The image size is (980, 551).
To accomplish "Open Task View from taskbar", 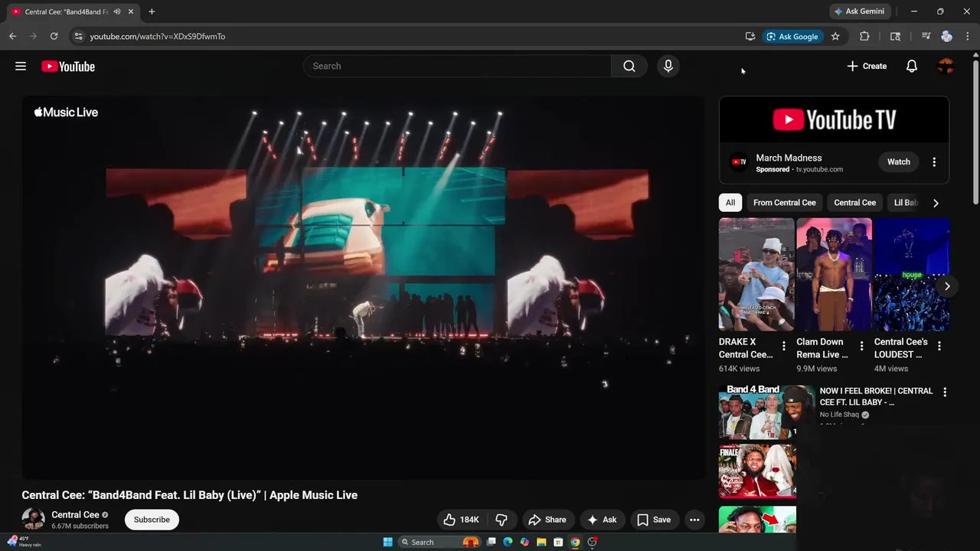I will (492, 542).
